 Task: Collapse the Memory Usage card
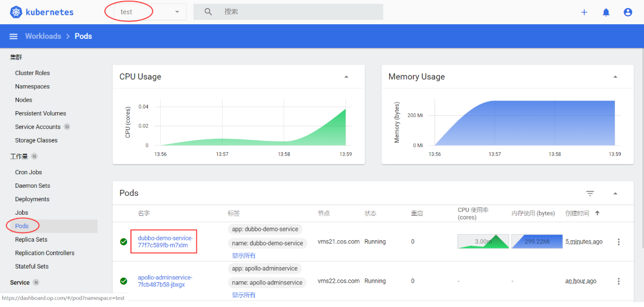point(615,77)
